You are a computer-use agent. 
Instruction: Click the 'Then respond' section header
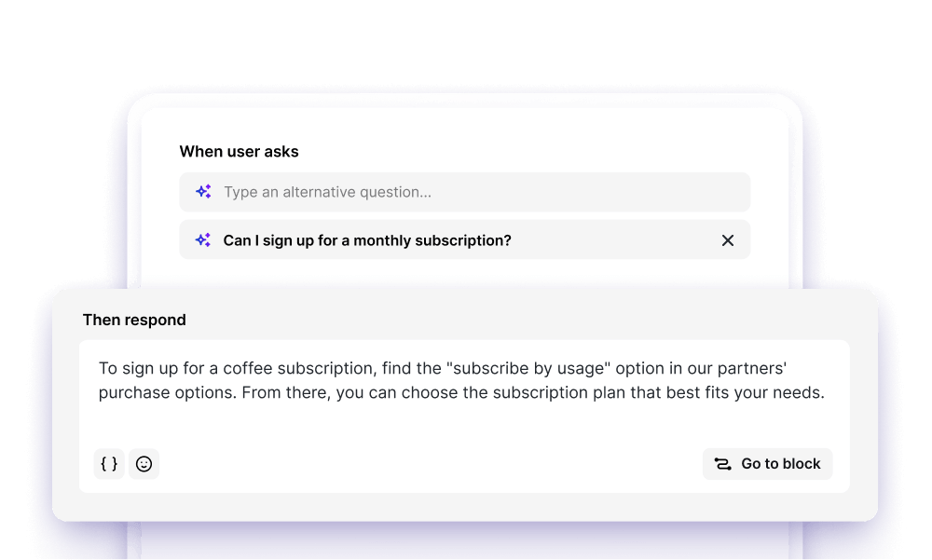point(134,320)
